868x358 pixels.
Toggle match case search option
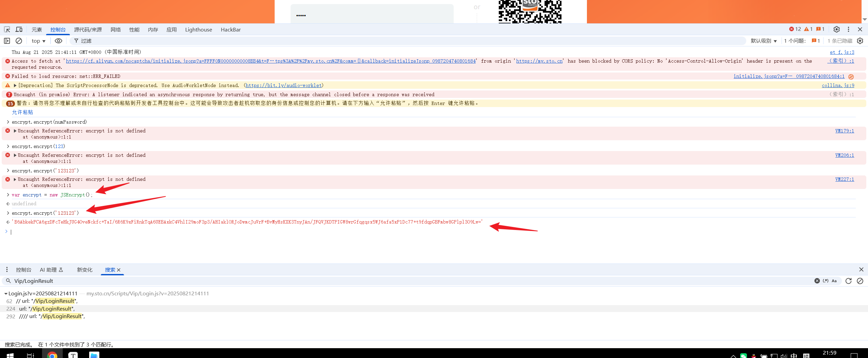coord(834,281)
